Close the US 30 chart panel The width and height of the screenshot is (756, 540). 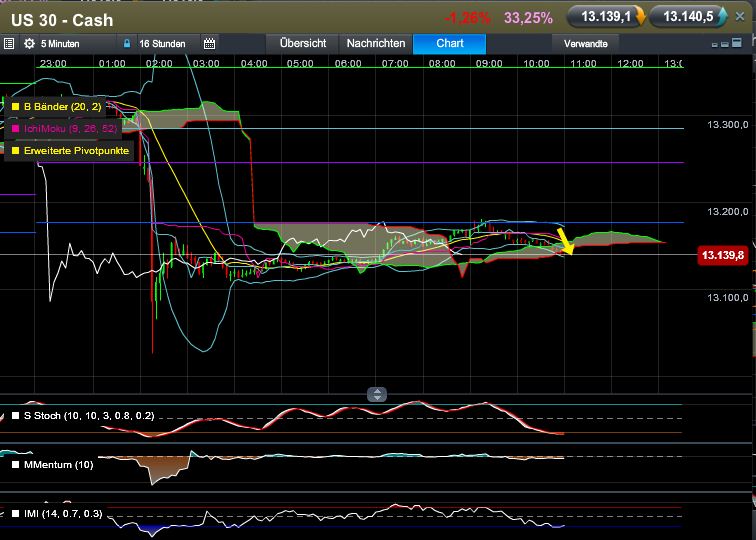741,17
